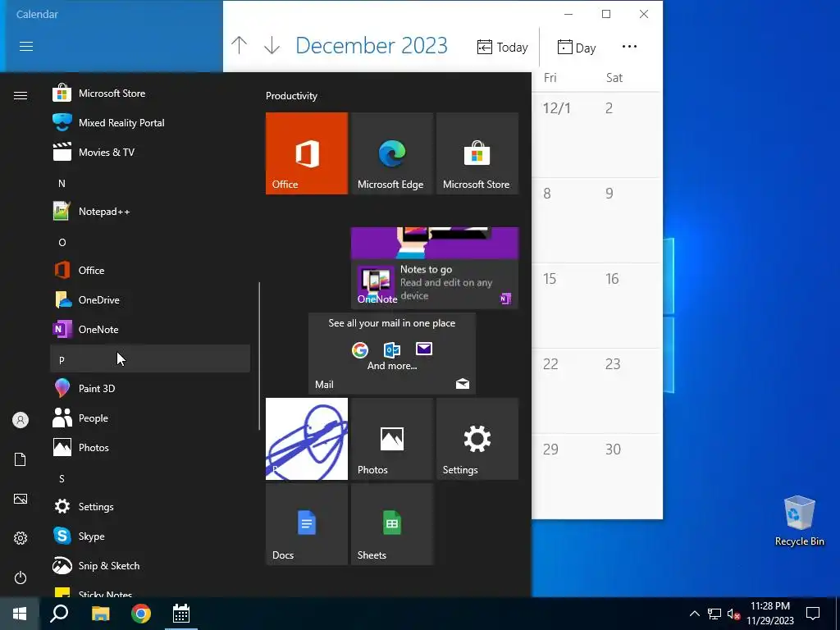This screenshot has width=840, height=630.
Task: Show hidden system tray icons
Action: click(x=694, y=614)
